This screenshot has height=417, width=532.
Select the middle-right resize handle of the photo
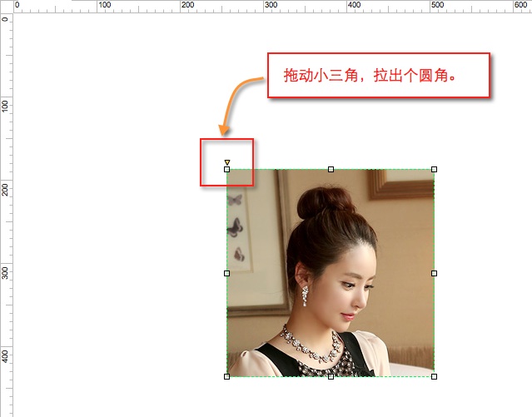[x=434, y=273]
